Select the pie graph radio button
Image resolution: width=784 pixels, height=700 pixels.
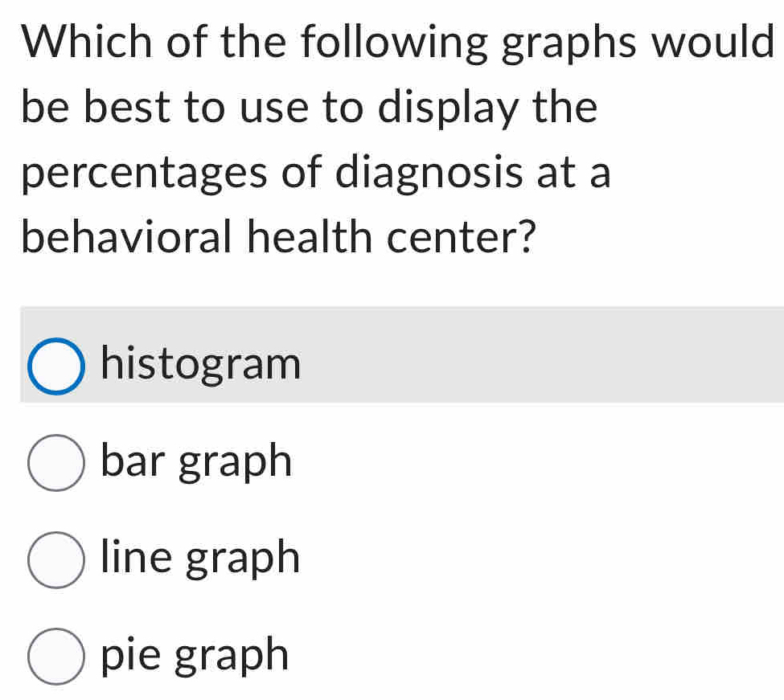(55, 656)
